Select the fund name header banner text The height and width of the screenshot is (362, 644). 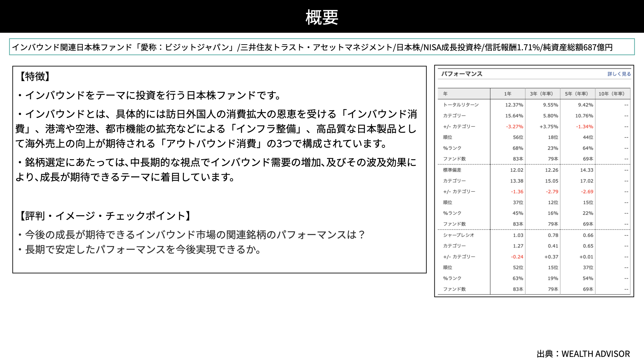click(x=312, y=47)
